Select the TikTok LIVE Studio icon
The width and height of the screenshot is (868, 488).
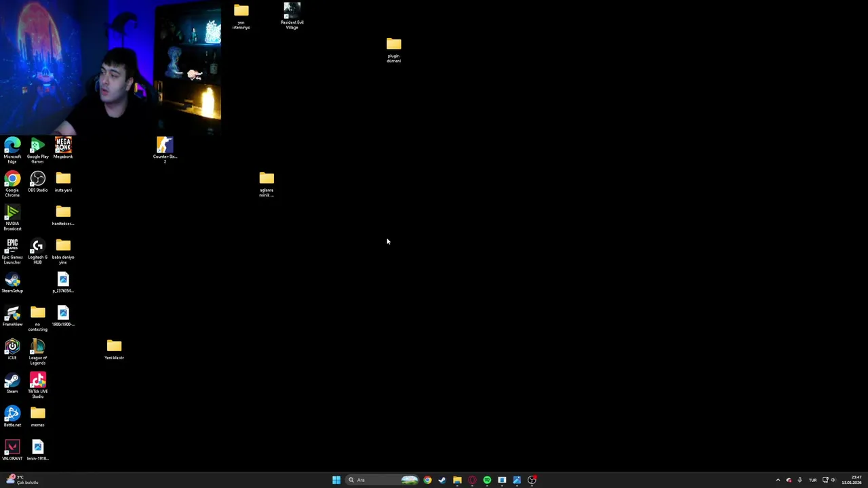pos(38,385)
